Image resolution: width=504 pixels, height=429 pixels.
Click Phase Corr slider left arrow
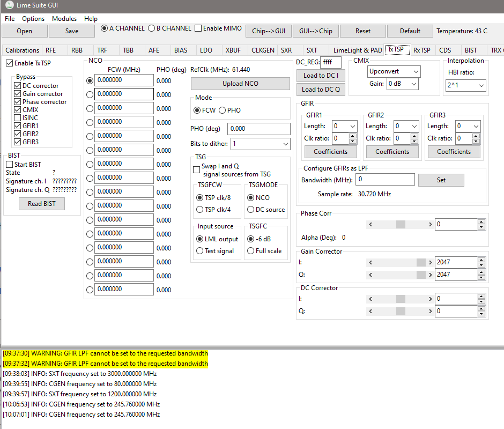[370, 225]
